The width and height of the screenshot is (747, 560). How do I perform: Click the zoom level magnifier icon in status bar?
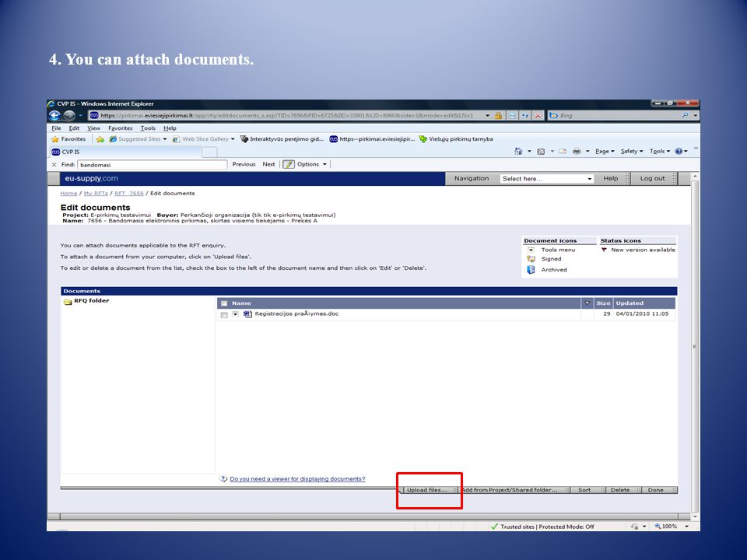pos(658,527)
